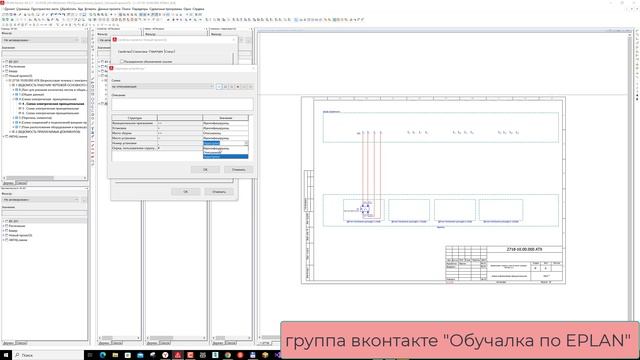Screen dimensions: 640x360
Task: Click the top-left navigator horizontal scrollbar
Action: point(44,178)
